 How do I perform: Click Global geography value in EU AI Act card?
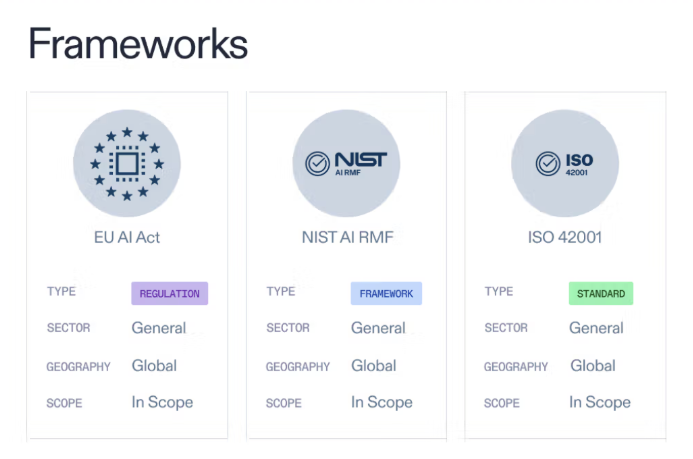(154, 366)
